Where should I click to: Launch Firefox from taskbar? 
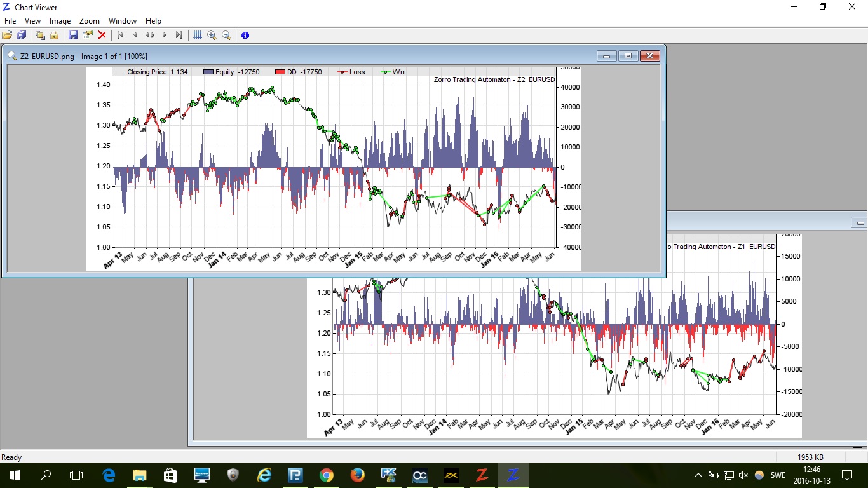click(x=357, y=475)
